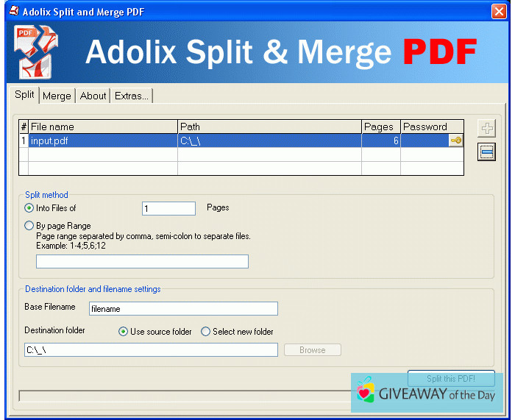Image resolution: width=515 pixels, height=420 pixels.
Task: Switch to the Merge tab
Action: point(57,96)
